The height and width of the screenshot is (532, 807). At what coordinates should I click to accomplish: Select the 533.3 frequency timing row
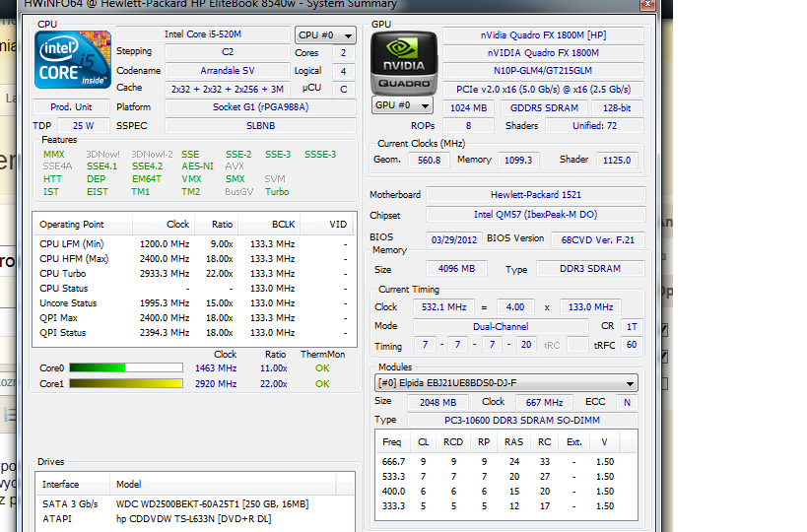tap(505, 477)
